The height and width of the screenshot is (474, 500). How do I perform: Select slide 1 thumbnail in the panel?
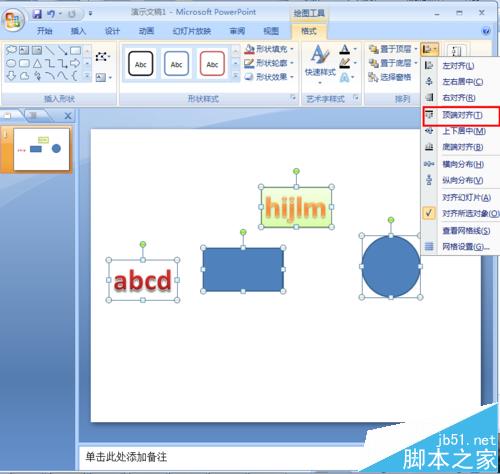tap(41, 149)
